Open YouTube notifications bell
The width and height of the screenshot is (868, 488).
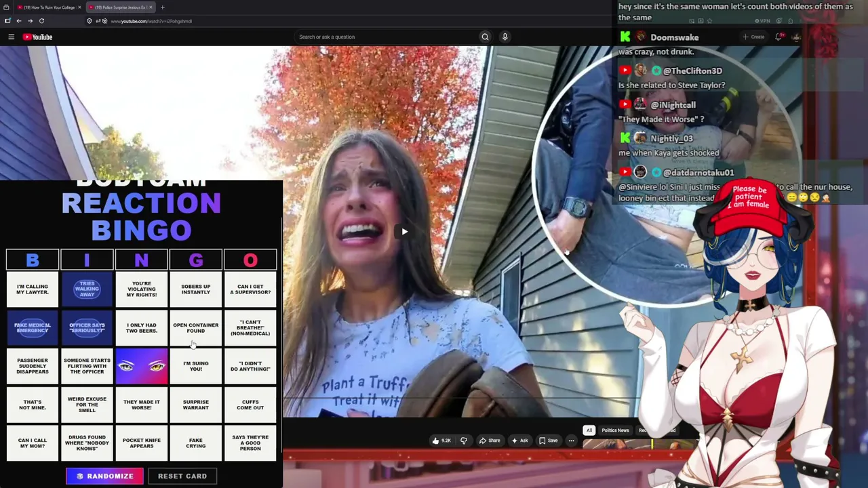tap(779, 37)
